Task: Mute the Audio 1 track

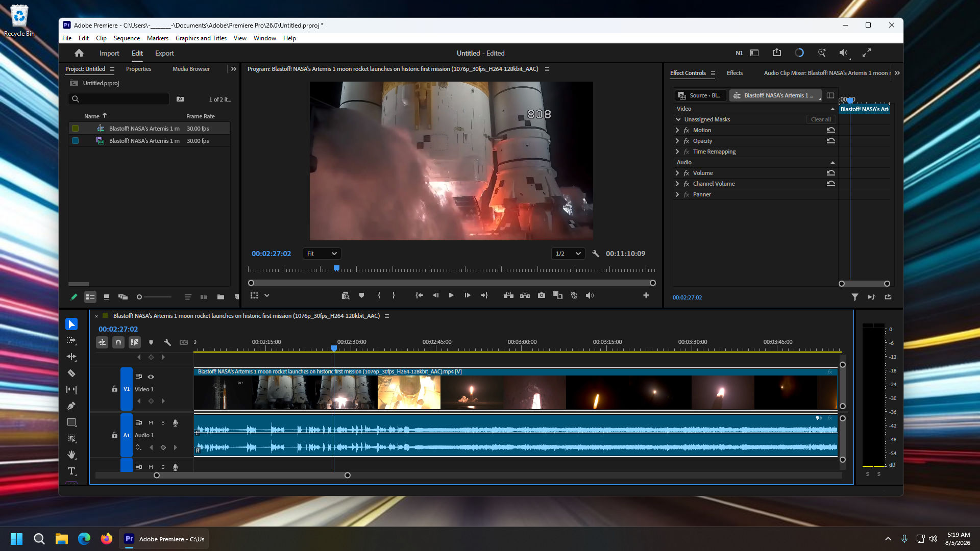Action: (151, 423)
